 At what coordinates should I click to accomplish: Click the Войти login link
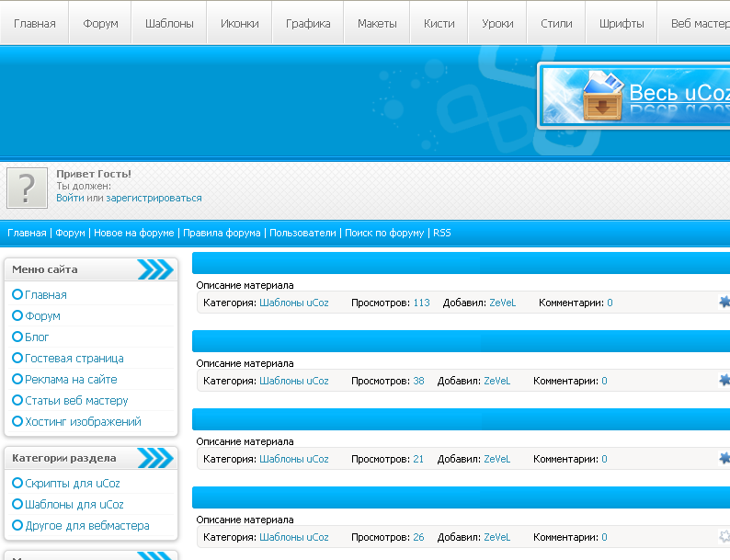pyautogui.click(x=70, y=198)
